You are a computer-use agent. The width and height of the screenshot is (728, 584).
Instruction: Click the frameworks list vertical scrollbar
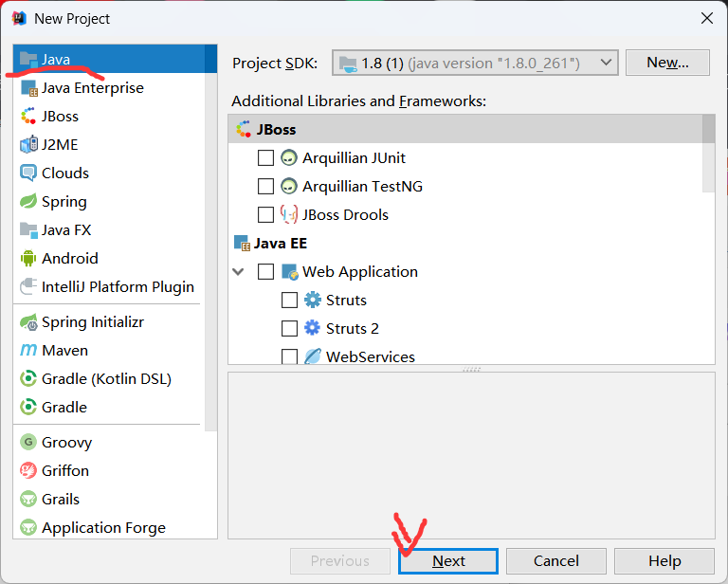tap(708, 154)
